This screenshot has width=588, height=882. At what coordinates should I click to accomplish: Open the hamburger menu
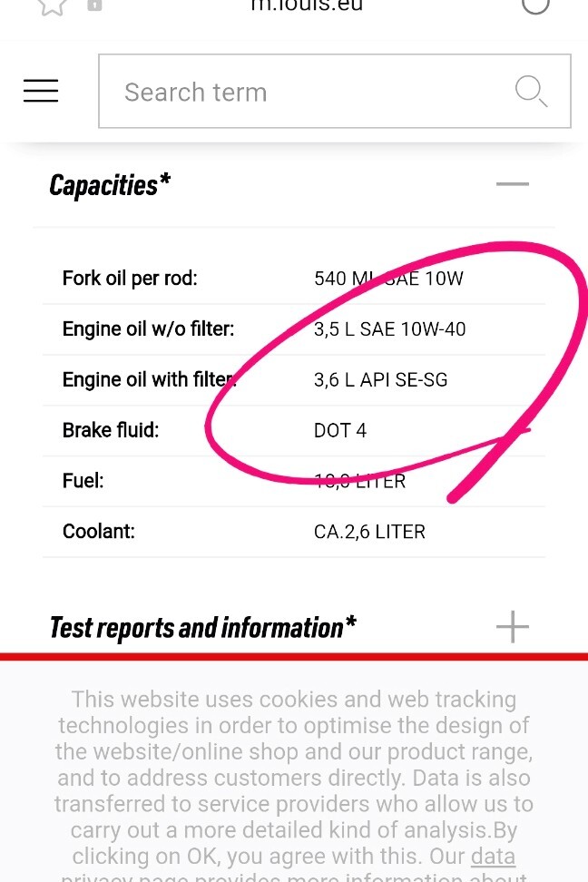point(41,91)
